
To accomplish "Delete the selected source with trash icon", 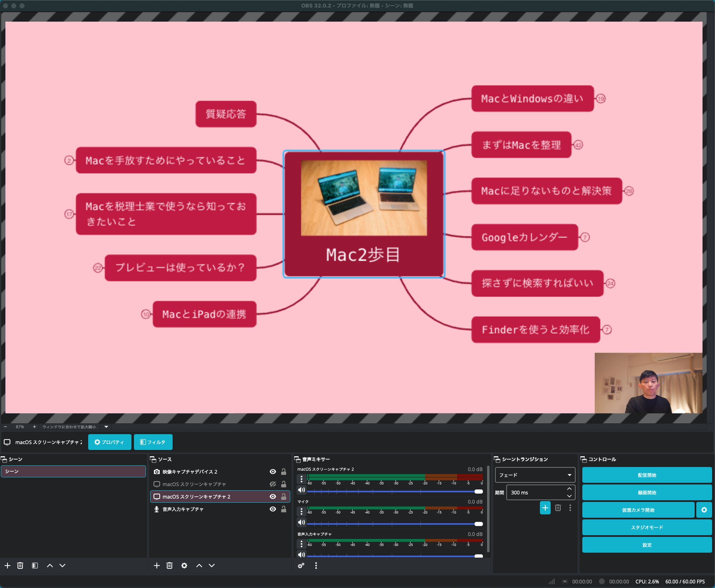I will 169,565.
